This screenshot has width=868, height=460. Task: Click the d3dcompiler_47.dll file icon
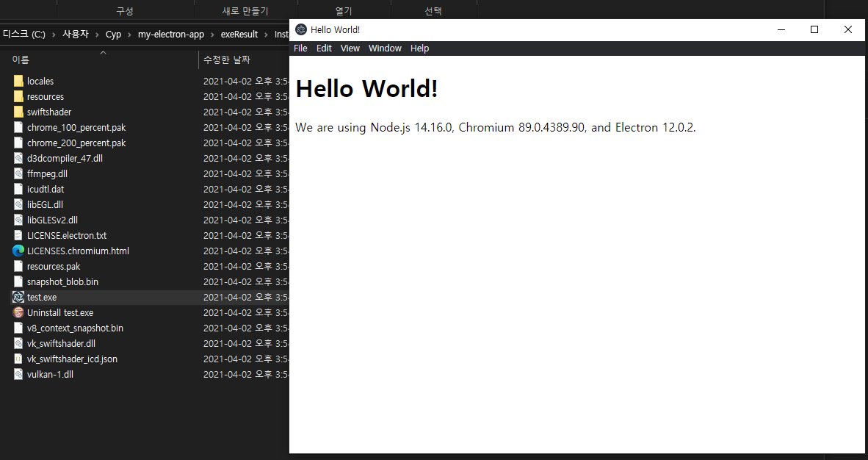tap(18, 158)
